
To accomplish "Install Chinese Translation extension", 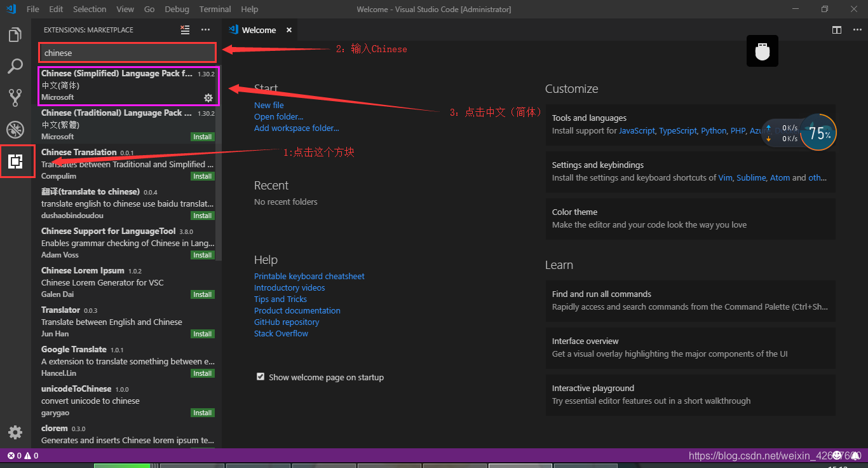I will coord(203,176).
